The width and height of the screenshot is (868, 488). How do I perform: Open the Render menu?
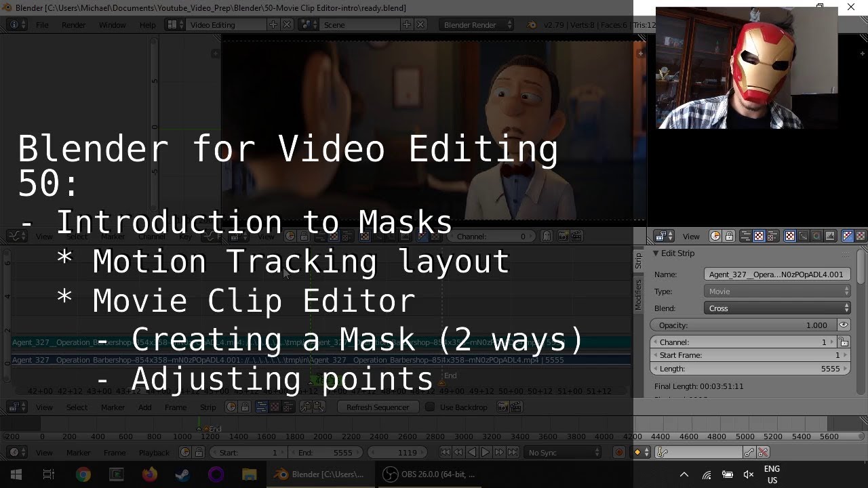pos(73,25)
